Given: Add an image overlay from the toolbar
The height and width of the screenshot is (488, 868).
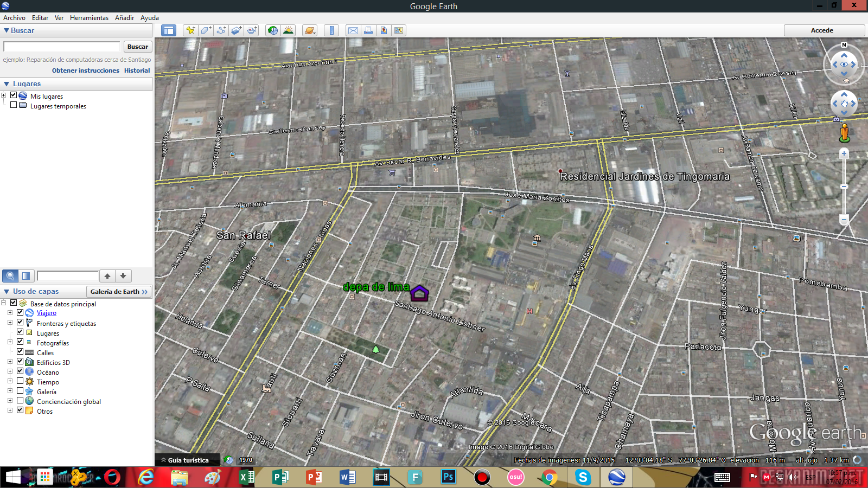Looking at the screenshot, I should 237,30.
